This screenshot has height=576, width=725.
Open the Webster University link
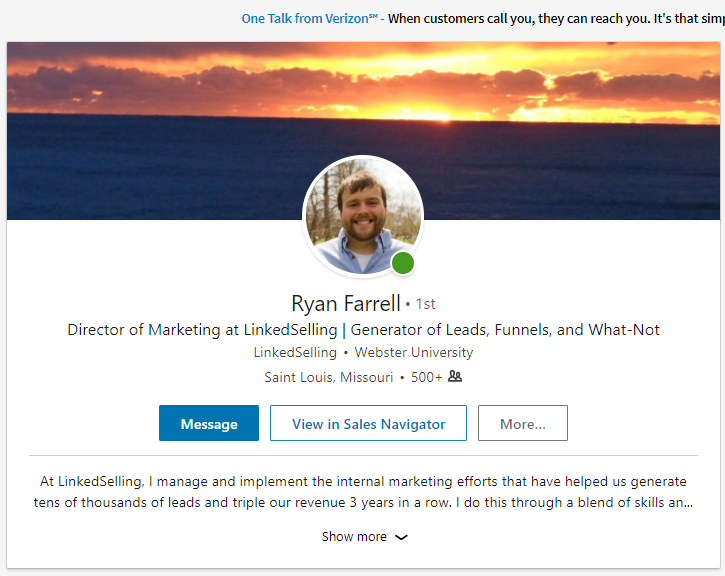pos(414,353)
